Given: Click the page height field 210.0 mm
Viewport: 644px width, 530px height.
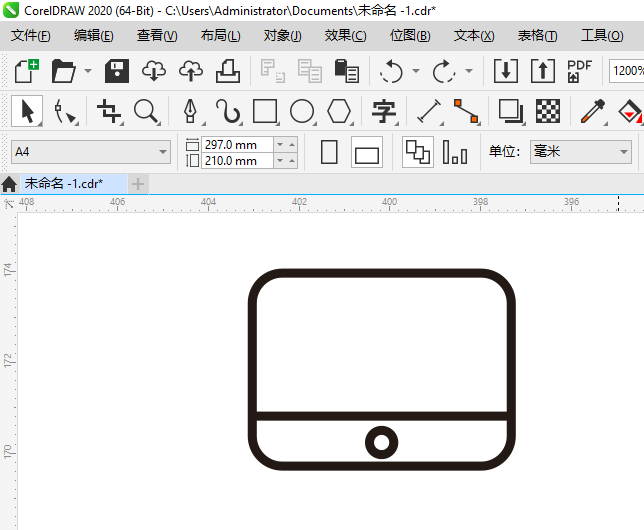Looking at the screenshot, I should pyautogui.click(x=237, y=161).
